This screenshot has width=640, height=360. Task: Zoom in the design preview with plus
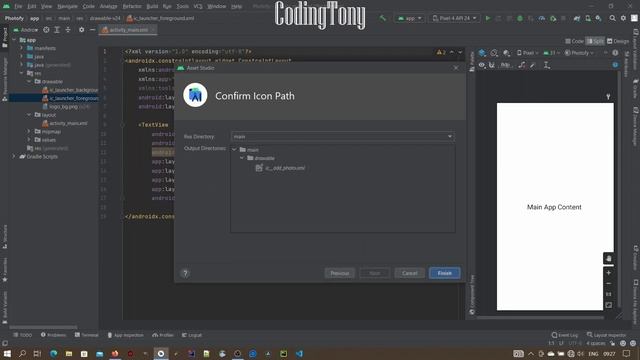coord(609,273)
